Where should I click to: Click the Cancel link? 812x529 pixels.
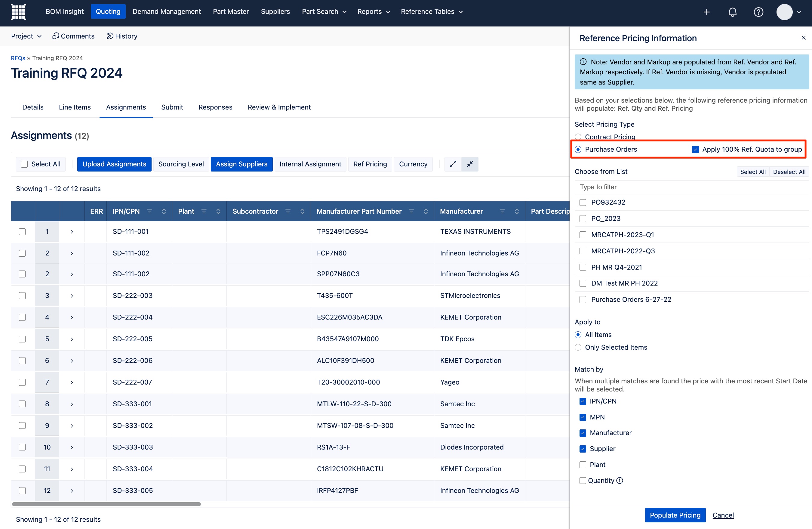[x=723, y=515]
